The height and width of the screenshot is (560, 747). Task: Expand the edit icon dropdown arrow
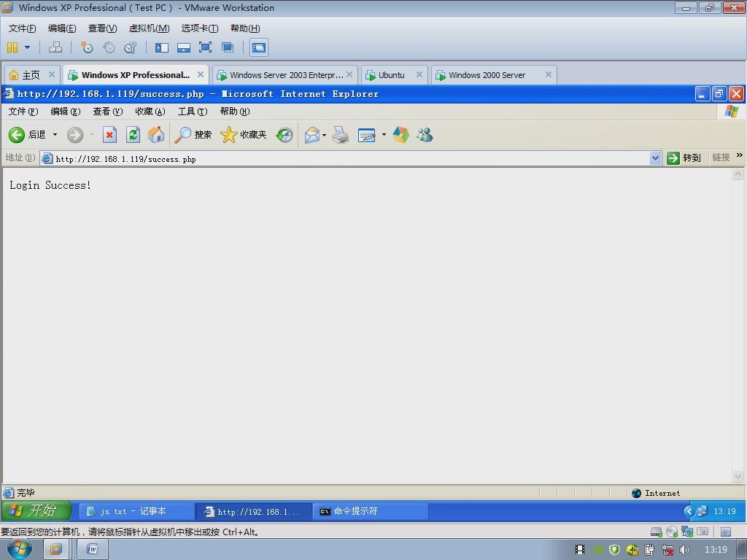pos(384,135)
